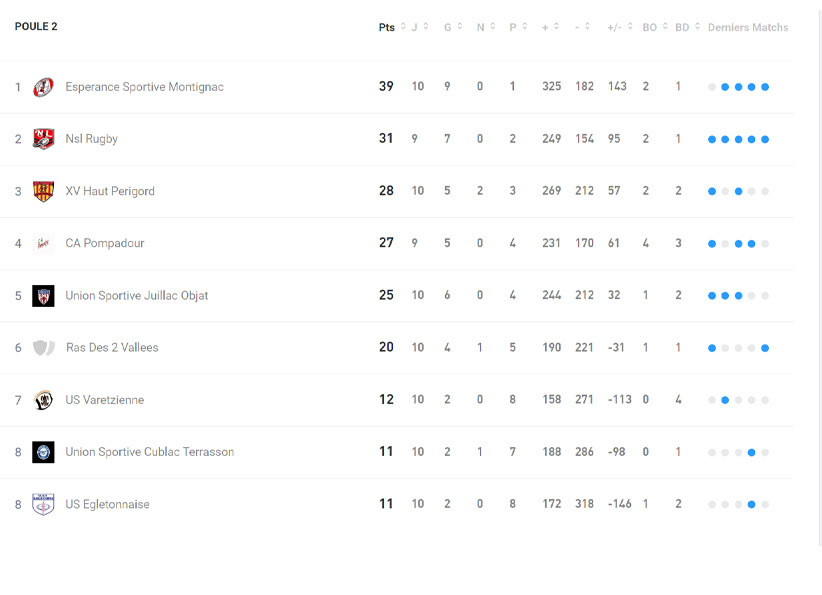Sort the table by BO bonus column
The height and width of the screenshot is (595, 822).
(654, 27)
